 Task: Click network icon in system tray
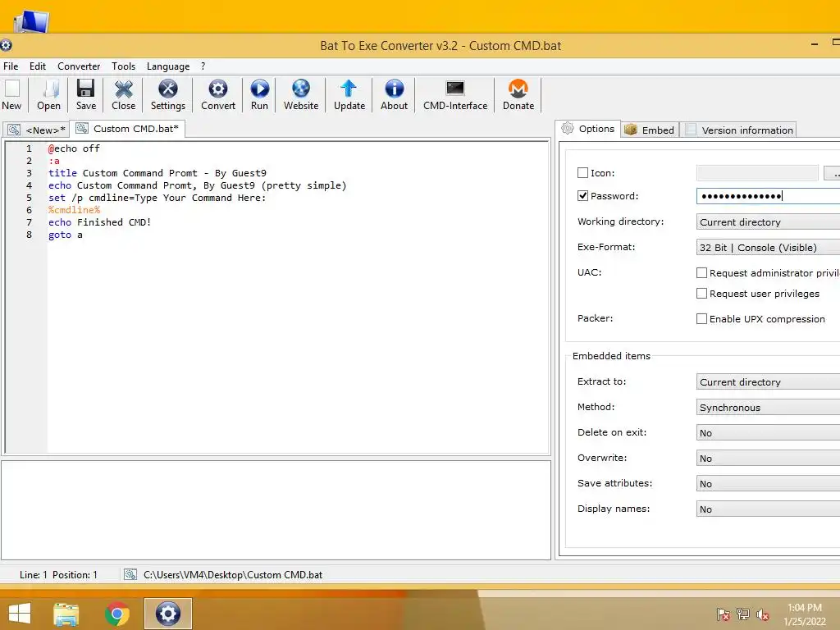point(743,614)
